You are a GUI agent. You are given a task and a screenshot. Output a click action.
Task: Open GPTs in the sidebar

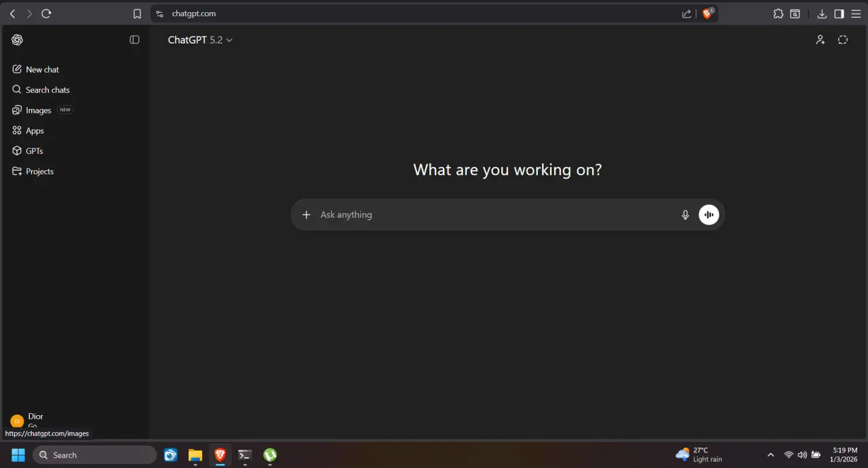[75, 151]
